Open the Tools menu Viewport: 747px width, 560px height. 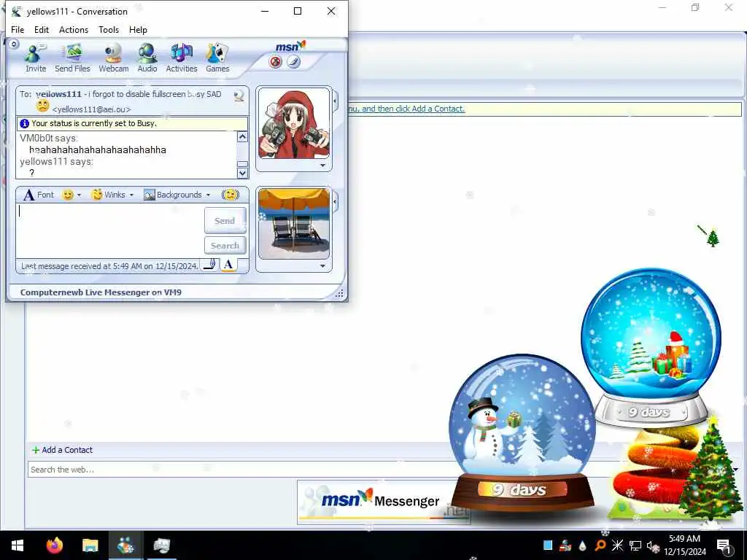click(109, 29)
